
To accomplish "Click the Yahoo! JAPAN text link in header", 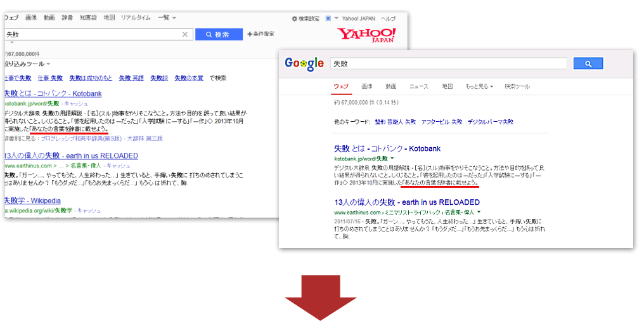I will click(358, 18).
